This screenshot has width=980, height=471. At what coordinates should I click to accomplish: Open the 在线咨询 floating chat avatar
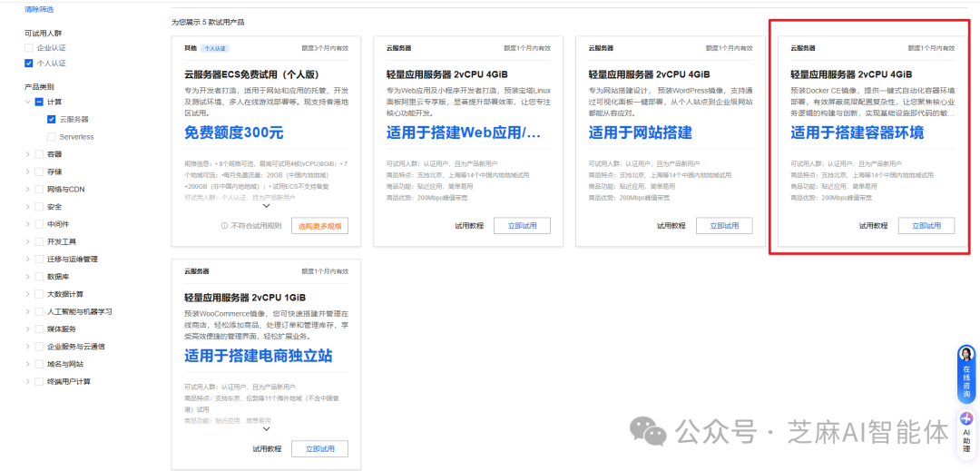point(966,354)
